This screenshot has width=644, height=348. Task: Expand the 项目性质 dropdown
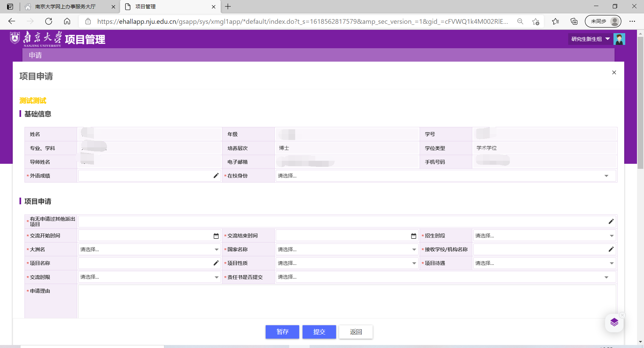pyautogui.click(x=347, y=263)
